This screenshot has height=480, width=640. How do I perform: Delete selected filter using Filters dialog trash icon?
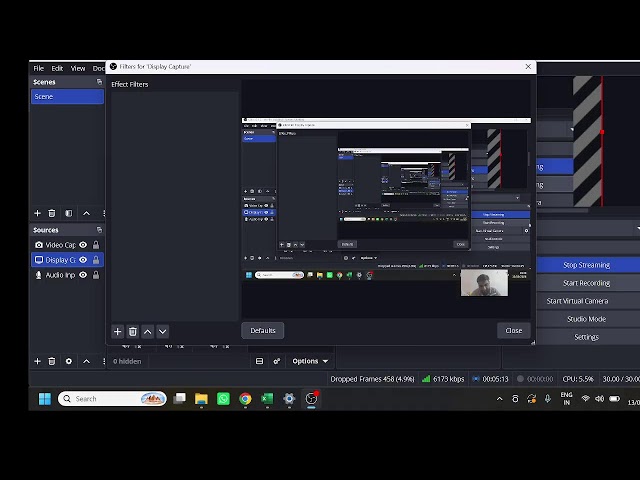click(133, 331)
